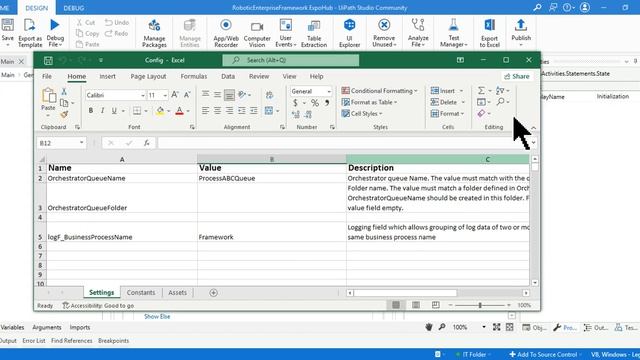
Task: Click Wrap Text icon in Alignment group
Action: [269, 95]
